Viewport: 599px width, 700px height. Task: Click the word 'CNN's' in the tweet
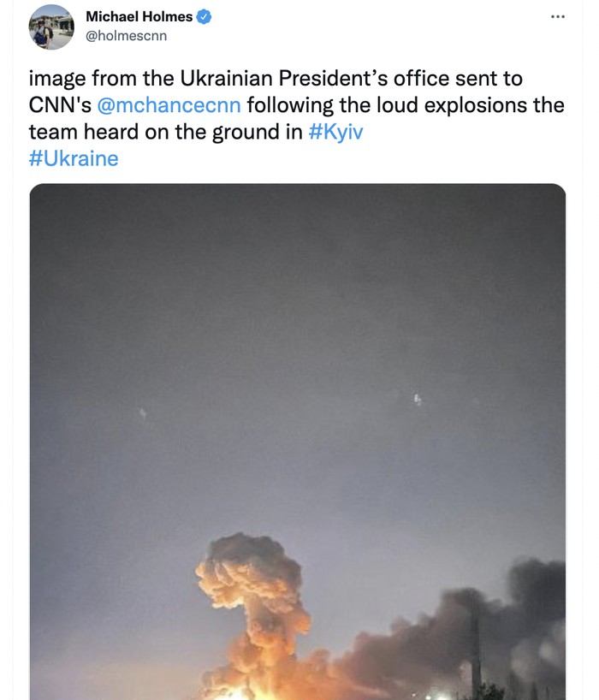click(60, 105)
